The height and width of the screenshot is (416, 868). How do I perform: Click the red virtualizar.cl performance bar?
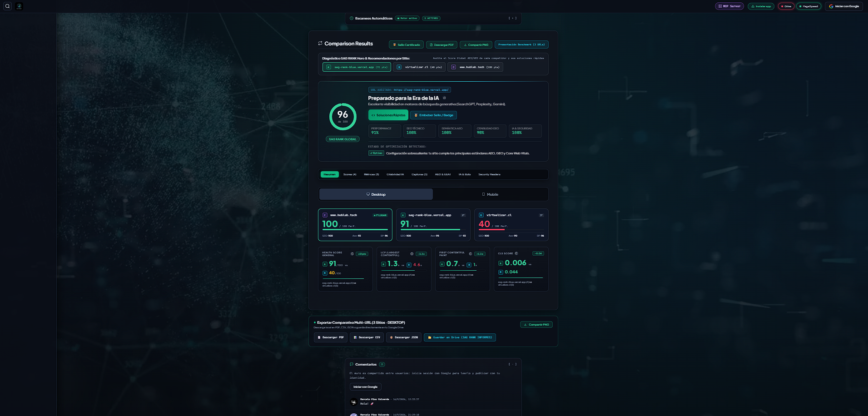point(491,230)
